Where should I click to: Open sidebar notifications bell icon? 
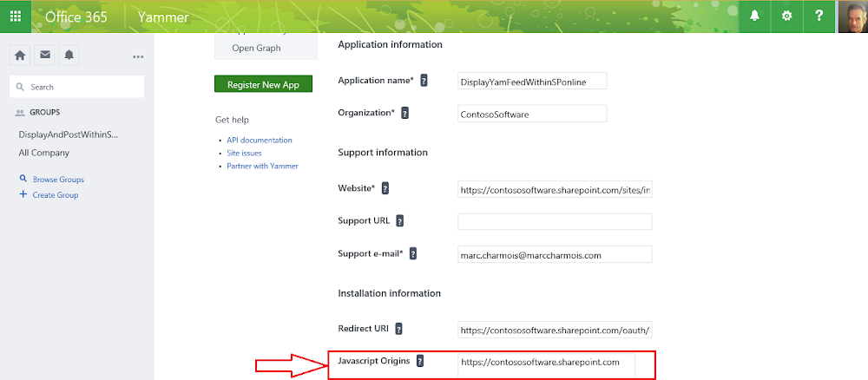point(69,55)
